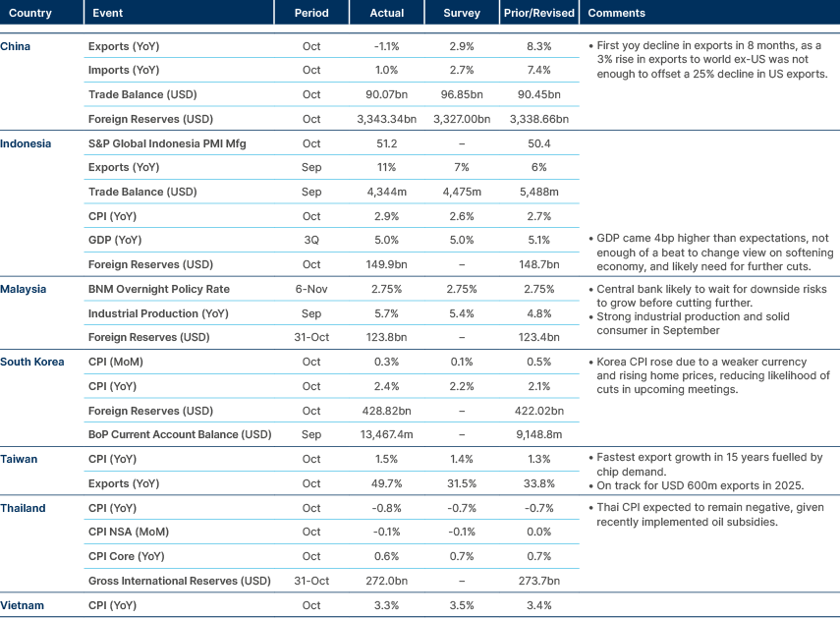The width and height of the screenshot is (840, 618).
Task: Click the Period column header
Action: pos(311,13)
